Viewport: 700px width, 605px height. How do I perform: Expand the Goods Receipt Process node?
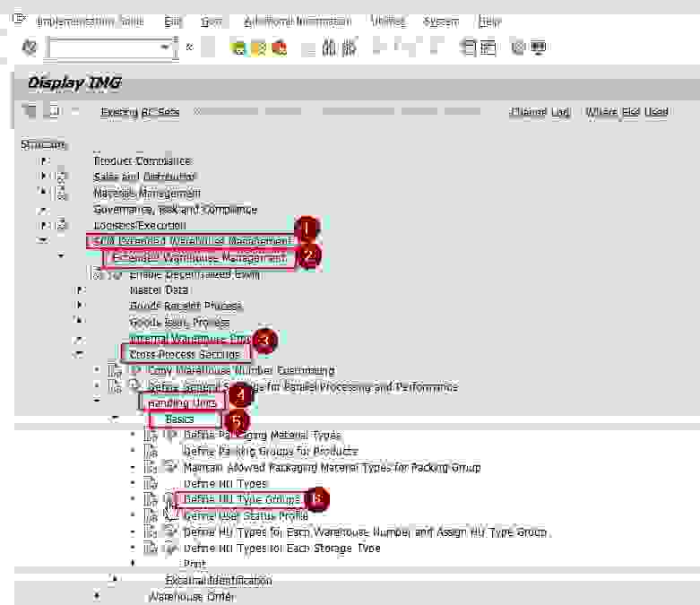(80, 305)
